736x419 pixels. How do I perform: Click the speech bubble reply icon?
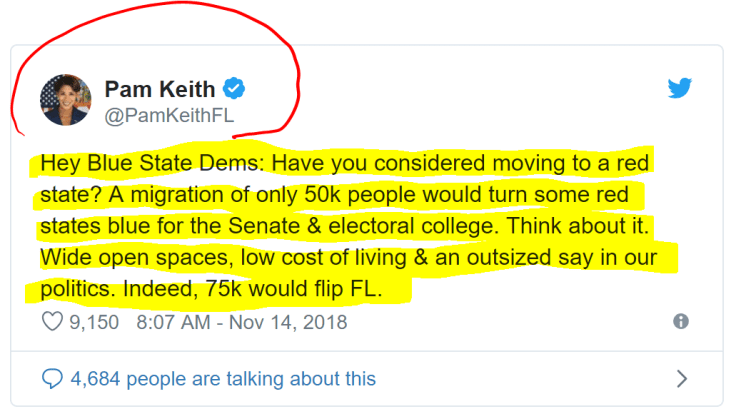[x=52, y=379]
